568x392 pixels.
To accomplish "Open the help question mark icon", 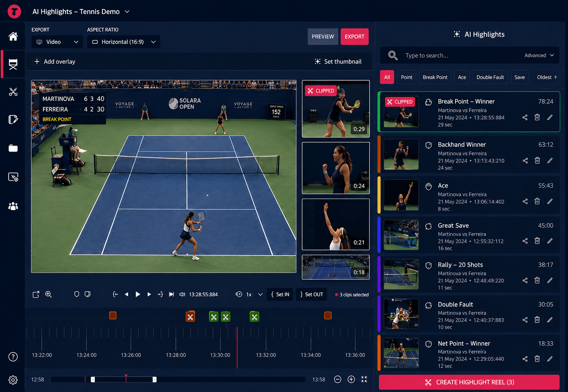I will click(13, 357).
